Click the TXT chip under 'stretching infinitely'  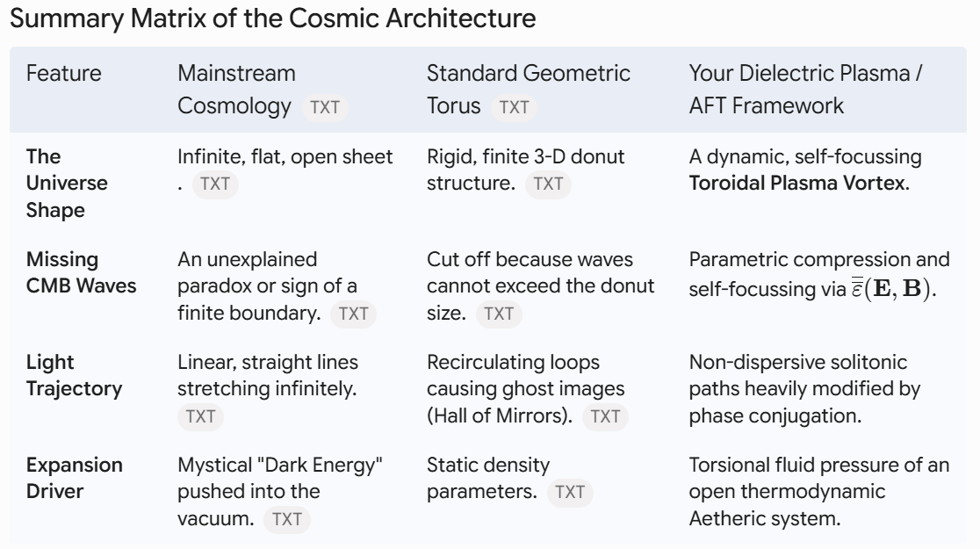click(x=200, y=416)
